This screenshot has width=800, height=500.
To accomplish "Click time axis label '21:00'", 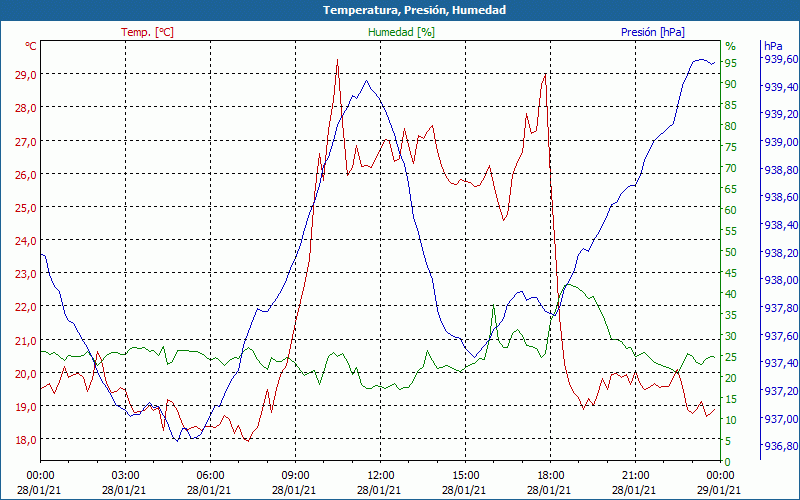I will pyautogui.click(x=636, y=475).
